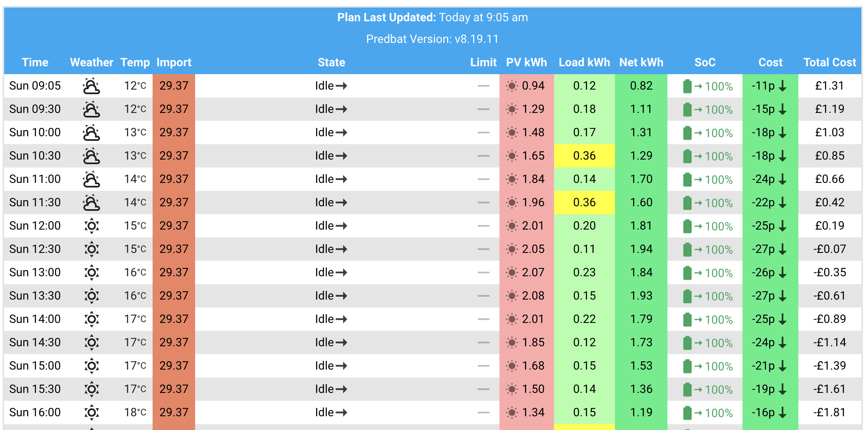Click the limit dash icon at Sun 14:00

click(484, 319)
